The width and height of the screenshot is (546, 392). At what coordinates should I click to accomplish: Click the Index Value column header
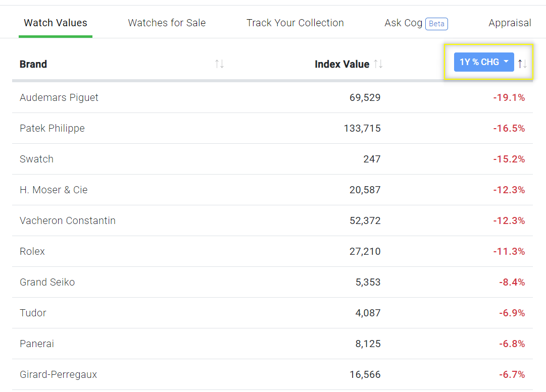tap(342, 64)
